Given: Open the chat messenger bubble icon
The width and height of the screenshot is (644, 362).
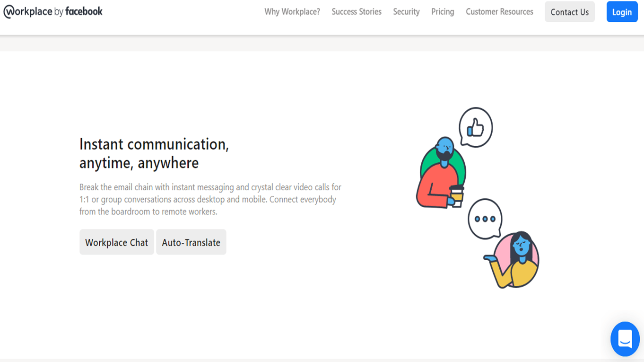Looking at the screenshot, I should [x=625, y=339].
